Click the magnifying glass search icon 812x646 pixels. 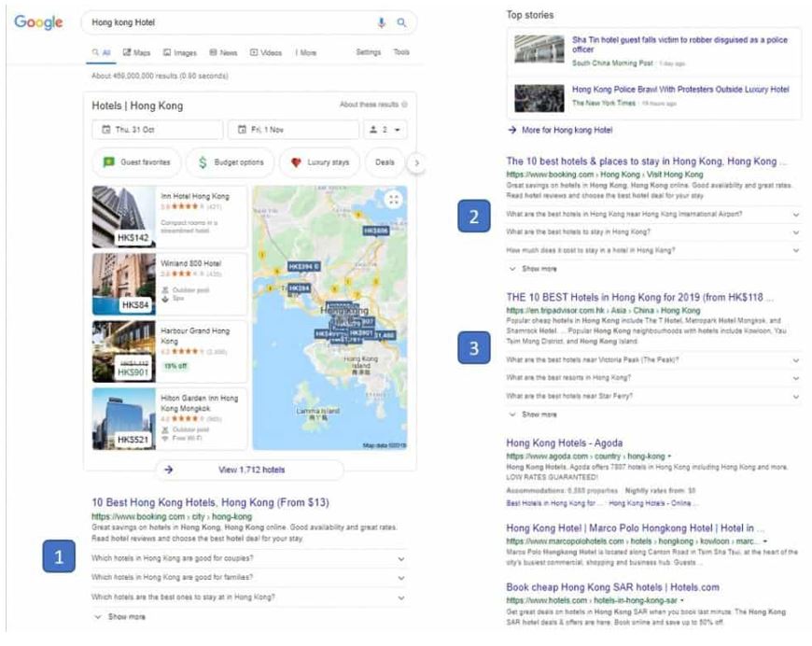coord(401,22)
